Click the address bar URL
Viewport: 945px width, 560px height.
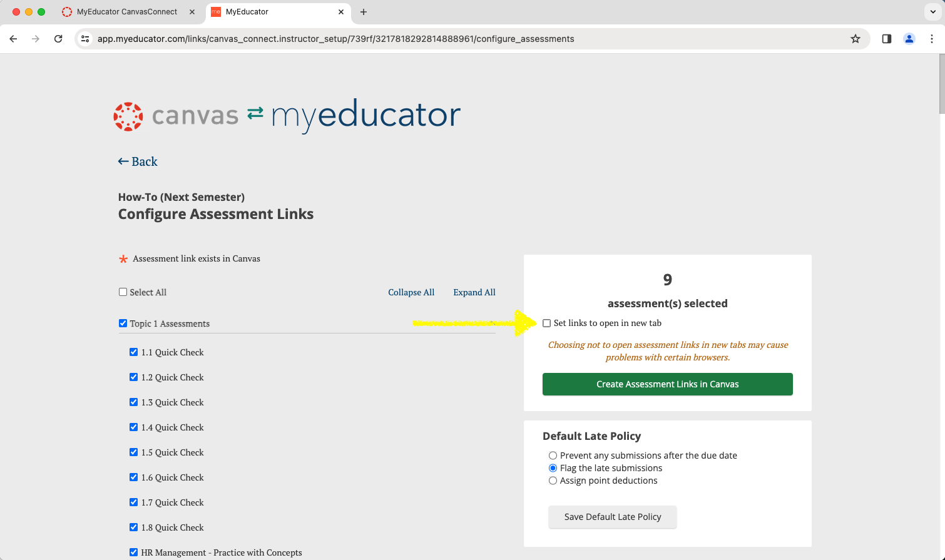pos(335,39)
